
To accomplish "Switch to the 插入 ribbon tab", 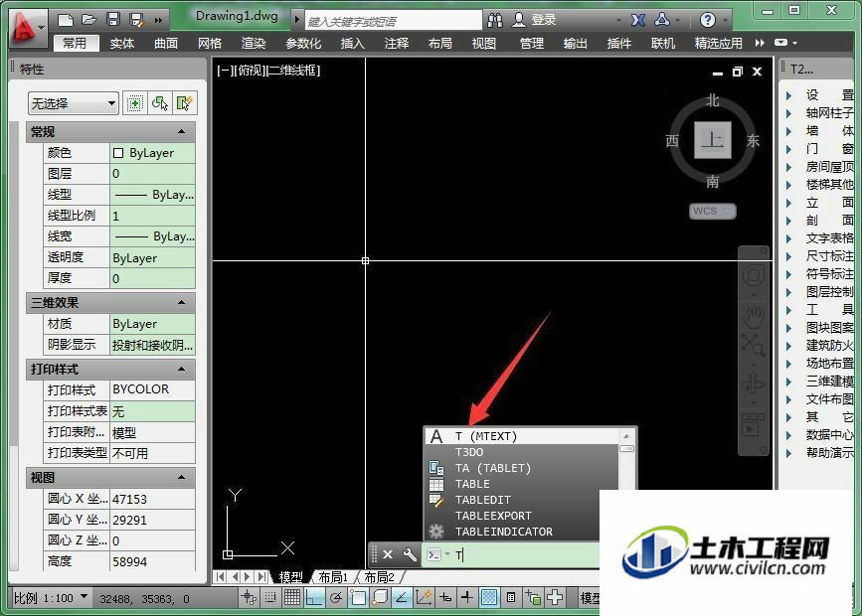I will pyautogui.click(x=352, y=43).
